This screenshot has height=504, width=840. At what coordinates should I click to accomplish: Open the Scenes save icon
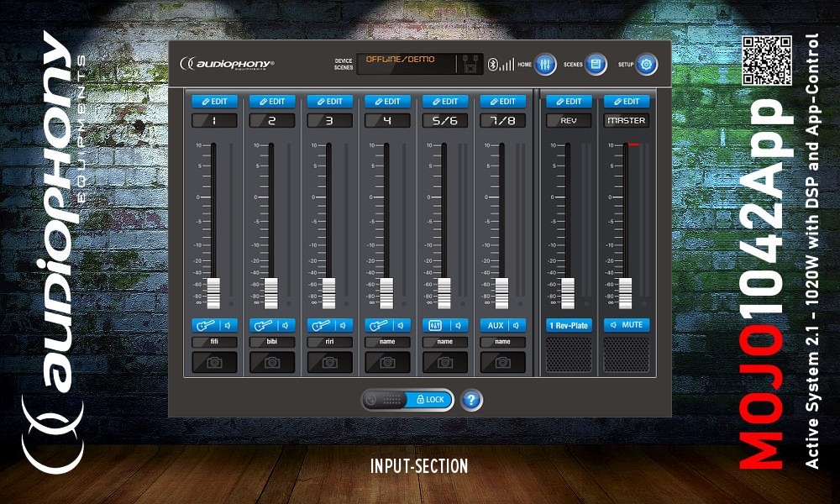[x=596, y=65]
